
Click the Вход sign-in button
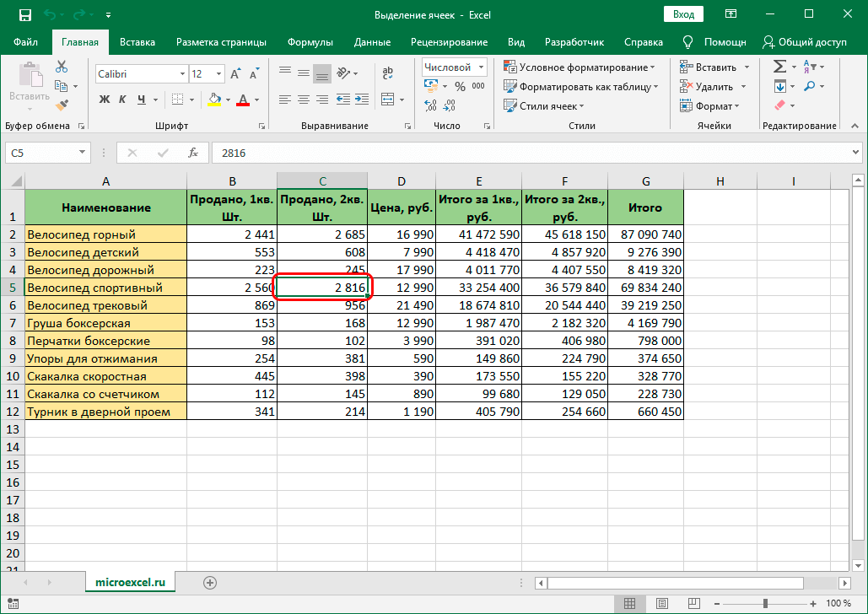coord(684,14)
